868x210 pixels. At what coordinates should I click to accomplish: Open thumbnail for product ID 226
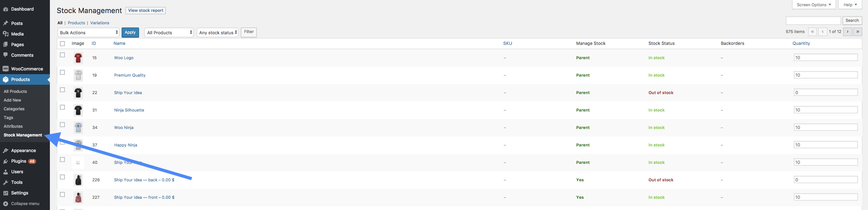78,180
